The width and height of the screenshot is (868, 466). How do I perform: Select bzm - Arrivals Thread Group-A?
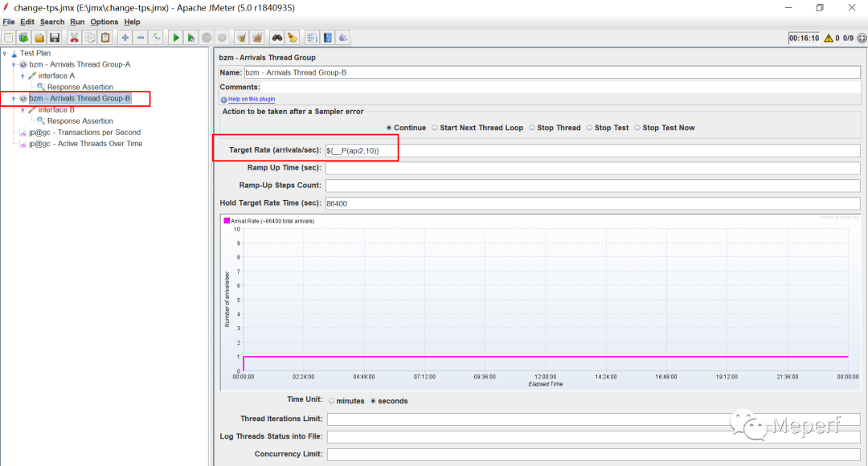click(x=80, y=65)
